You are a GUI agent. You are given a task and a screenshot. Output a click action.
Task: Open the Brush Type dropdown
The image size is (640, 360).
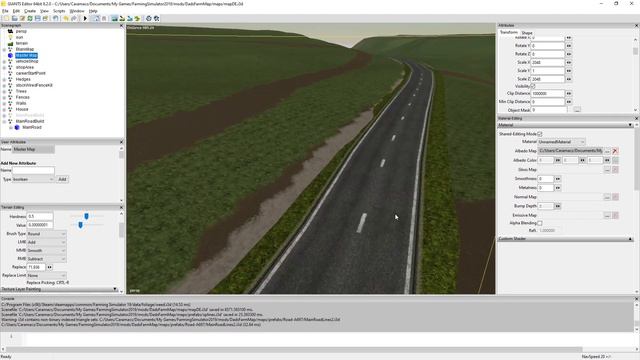pyautogui.click(x=46, y=234)
